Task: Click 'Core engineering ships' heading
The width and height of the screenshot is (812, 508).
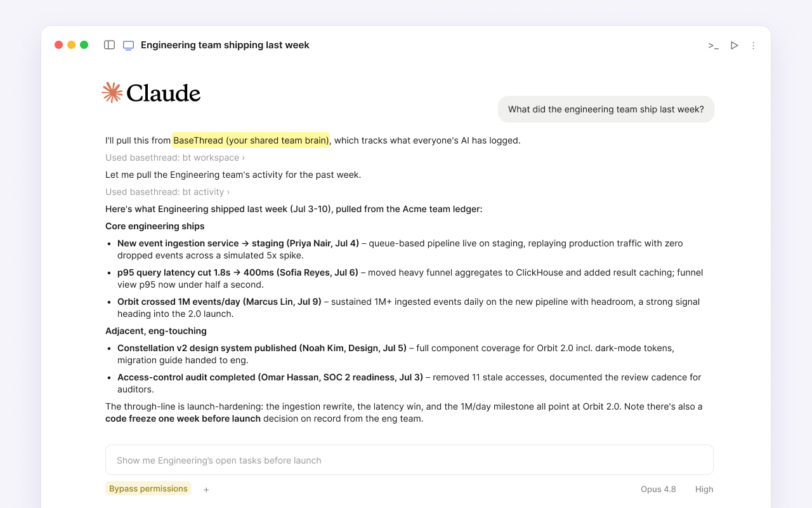Action: click(155, 226)
